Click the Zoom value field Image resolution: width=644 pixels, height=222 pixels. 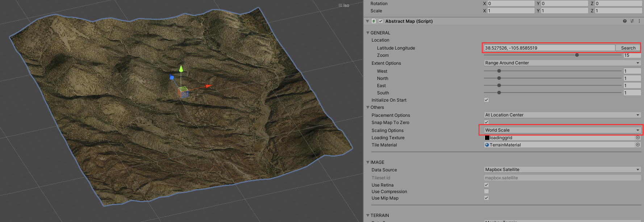coord(632,55)
